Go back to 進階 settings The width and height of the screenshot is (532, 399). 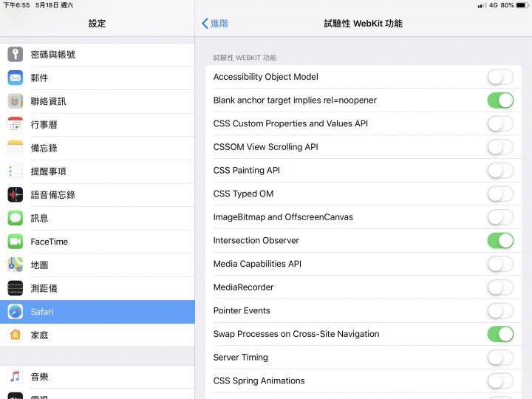(x=215, y=24)
